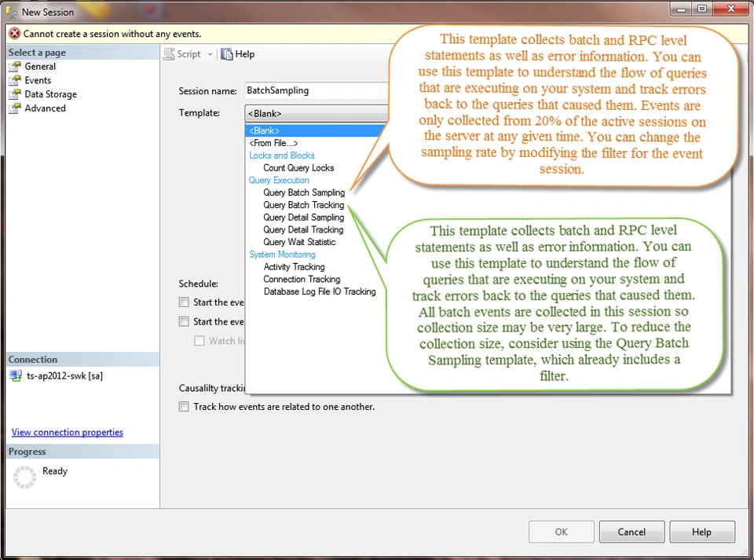
Task: Enable the first Start the event option
Action: tap(183, 302)
